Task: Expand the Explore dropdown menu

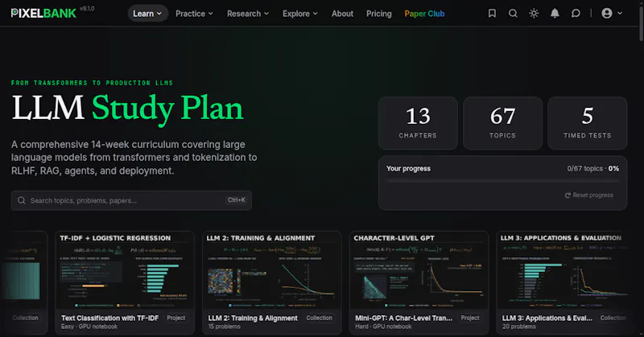Action: coord(299,14)
